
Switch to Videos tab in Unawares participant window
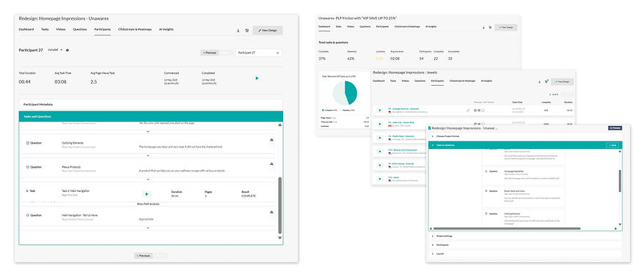(61, 29)
